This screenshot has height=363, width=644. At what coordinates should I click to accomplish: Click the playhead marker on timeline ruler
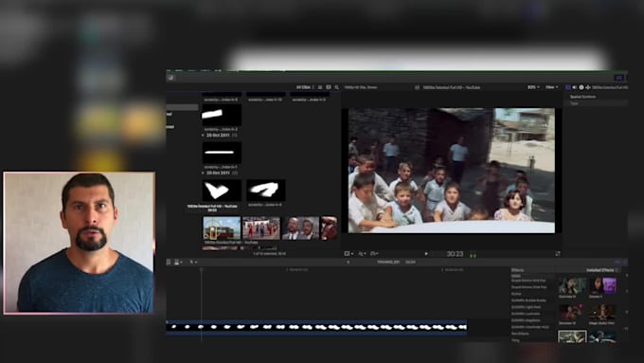(x=201, y=270)
